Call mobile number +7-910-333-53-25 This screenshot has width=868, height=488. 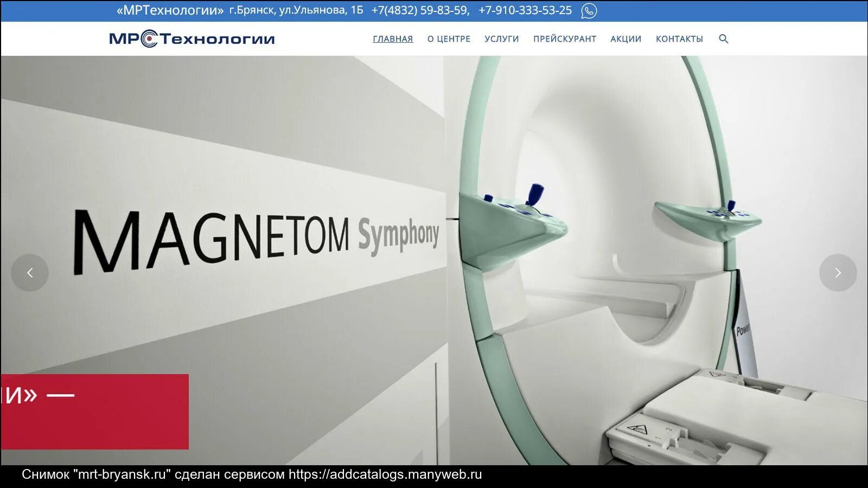pyautogui.click(x=525, y=10)
